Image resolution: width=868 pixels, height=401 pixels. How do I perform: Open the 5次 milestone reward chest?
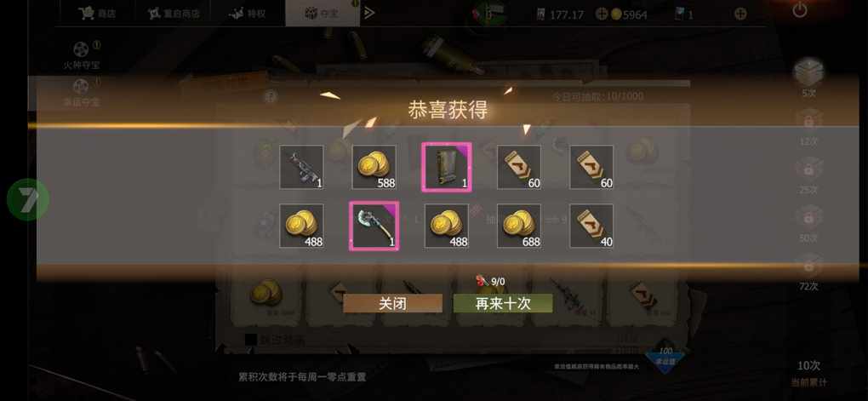[808, 77]
